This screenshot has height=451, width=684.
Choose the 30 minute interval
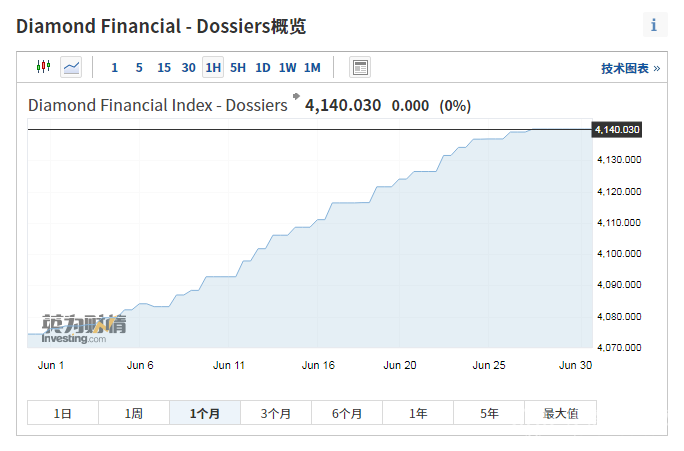pos(189,68)
